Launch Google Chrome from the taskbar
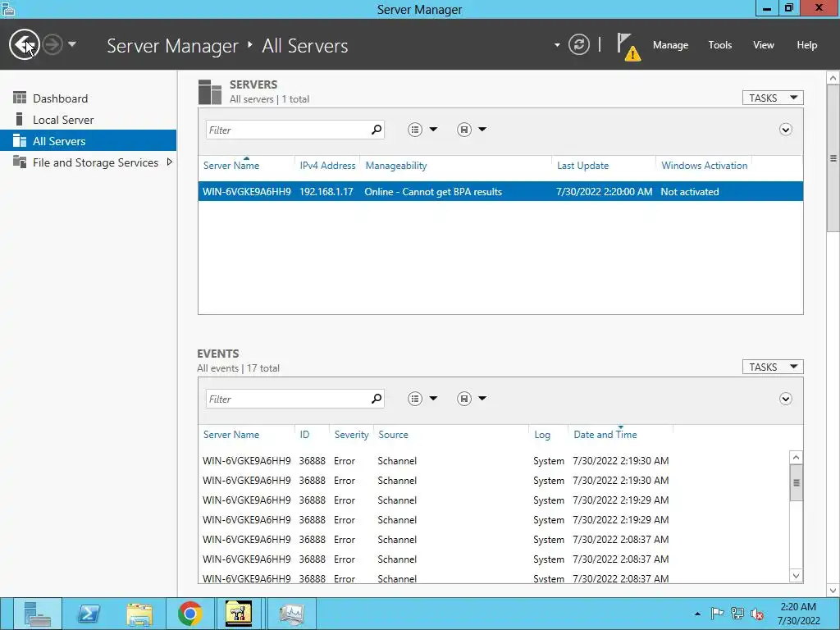Image resolution: width=840 pixels, height=630 pixels. (189, 614)
